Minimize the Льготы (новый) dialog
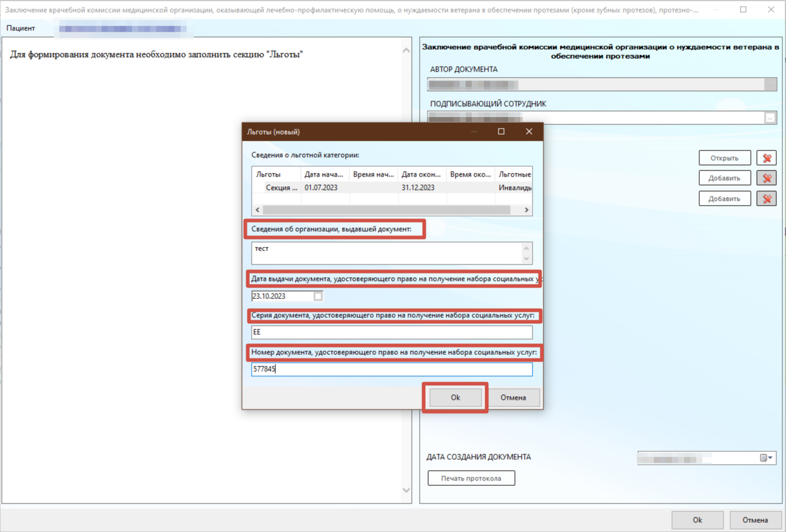The height and width of the screenshot is (532, 786). pyautogui.click(x=474, y=132)
